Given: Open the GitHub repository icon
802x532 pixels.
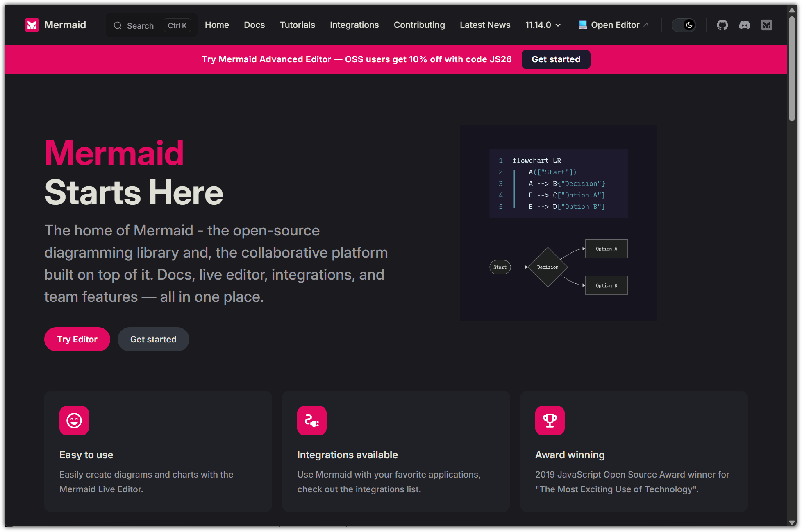Looking at the screenshot, I should click(722, 25).
